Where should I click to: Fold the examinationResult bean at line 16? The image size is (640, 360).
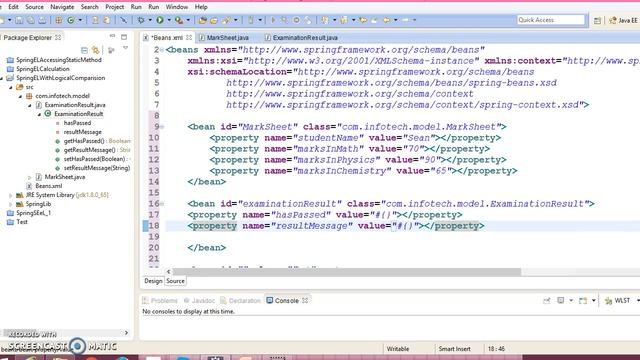(162, 204)
